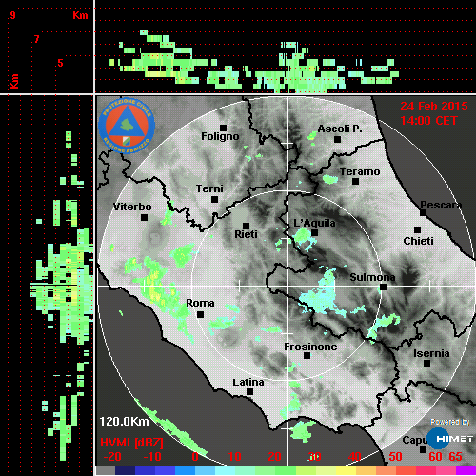Select the Sulmona location marker
Image resolution: width=476 pixels, height=476 pixels.
click(384, 288)
